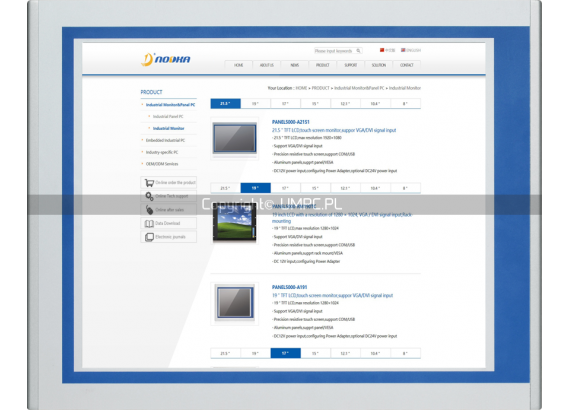
Task: Open the CONTACT navigation item
Action: click(406, 65)
